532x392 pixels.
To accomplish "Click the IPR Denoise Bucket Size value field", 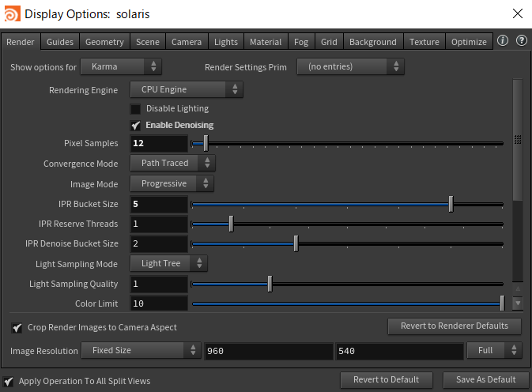I will click(159, 243).
